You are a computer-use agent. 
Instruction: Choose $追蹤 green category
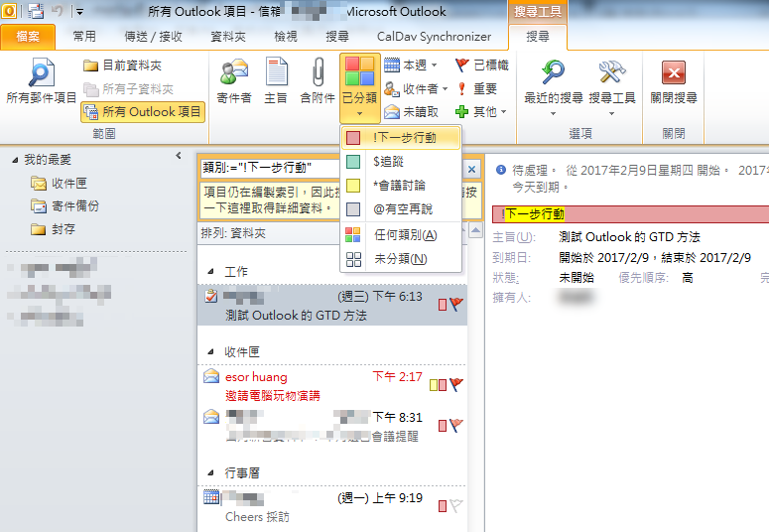tap(401, 162)
